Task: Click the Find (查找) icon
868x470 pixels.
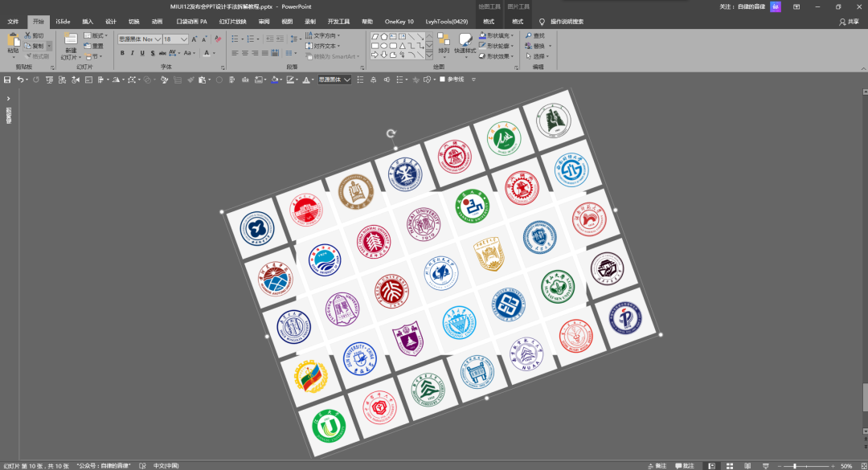Action: click(x=534, y=35)
